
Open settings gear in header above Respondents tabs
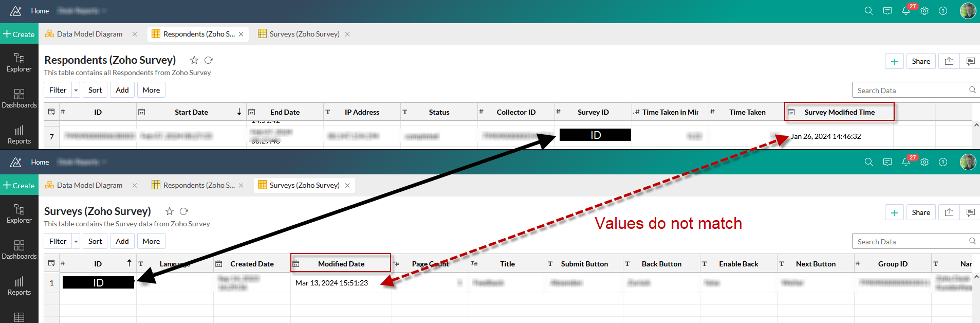[924, 11]
